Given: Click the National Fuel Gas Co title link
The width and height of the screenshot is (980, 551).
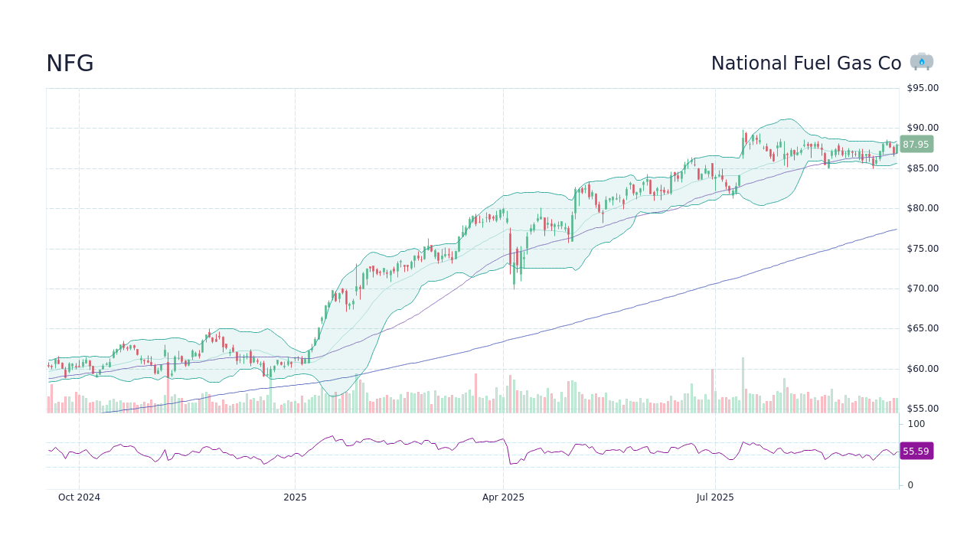Looking at the screenshot, I should (805, 64).
